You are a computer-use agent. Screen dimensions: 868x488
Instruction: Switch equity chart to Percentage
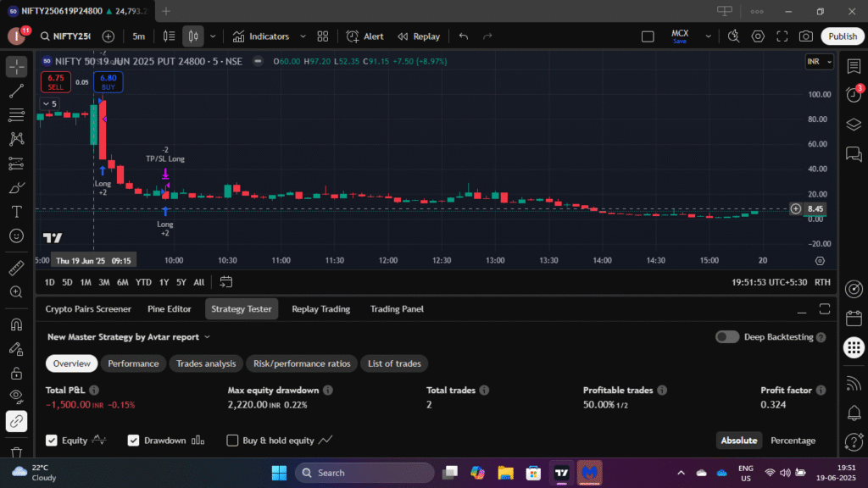click(x=793, y=441)
